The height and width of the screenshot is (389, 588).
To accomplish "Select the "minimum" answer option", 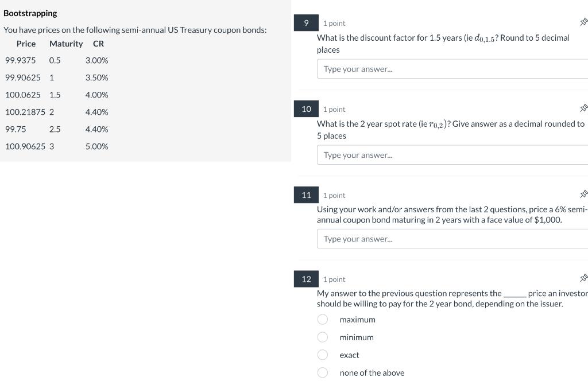I will [323, 337].
